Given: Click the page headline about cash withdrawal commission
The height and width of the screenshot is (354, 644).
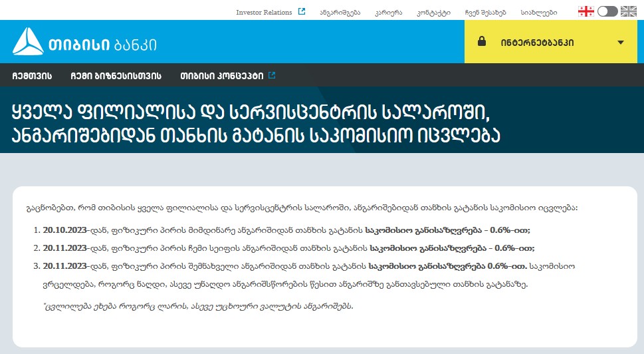Looking at the screenshot, I should pos(256,123).
